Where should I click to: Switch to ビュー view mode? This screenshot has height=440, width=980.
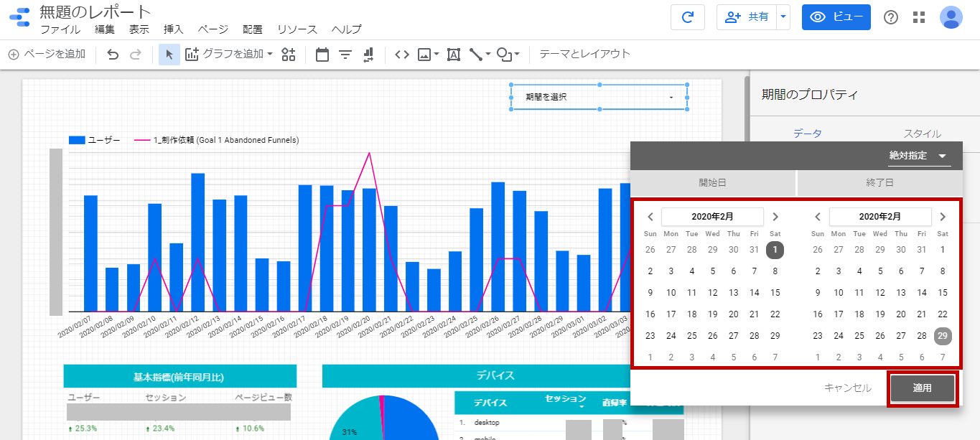pyautogui.click(x=836, y=17)
